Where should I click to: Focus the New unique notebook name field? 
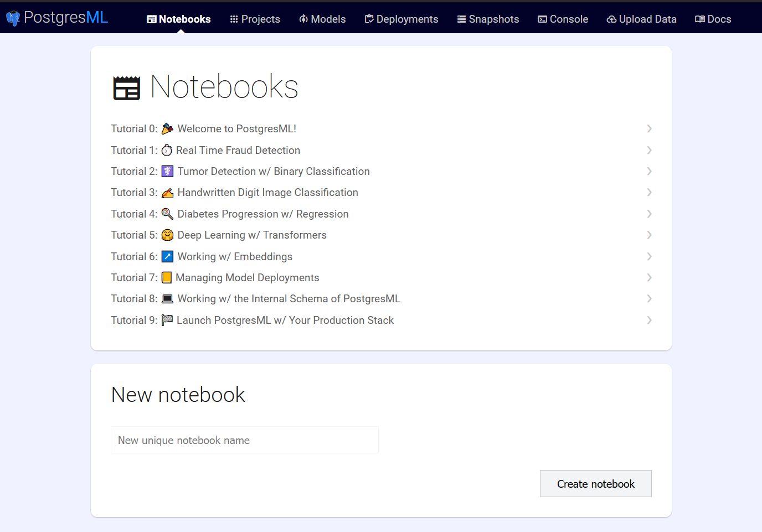[x=245, y=440]
